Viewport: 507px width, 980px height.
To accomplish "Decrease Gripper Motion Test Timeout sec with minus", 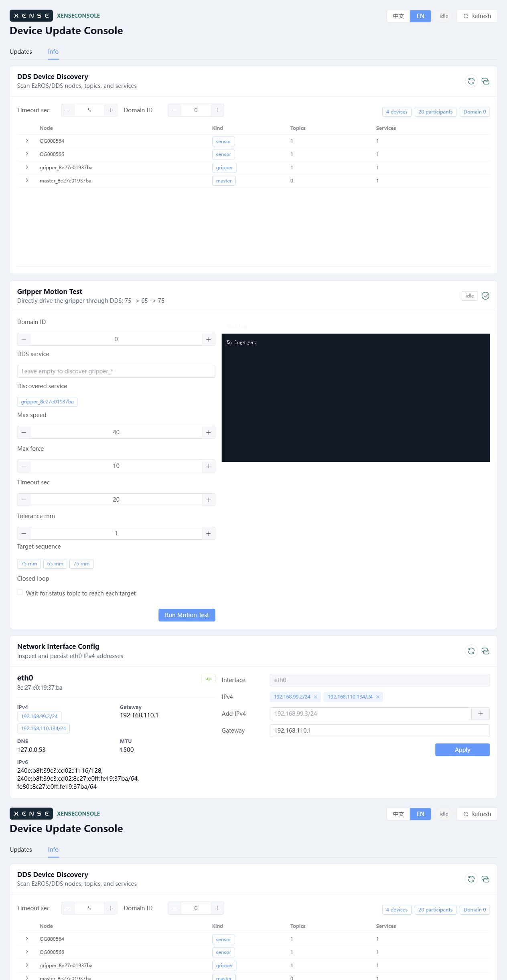I will pos(24,500).
